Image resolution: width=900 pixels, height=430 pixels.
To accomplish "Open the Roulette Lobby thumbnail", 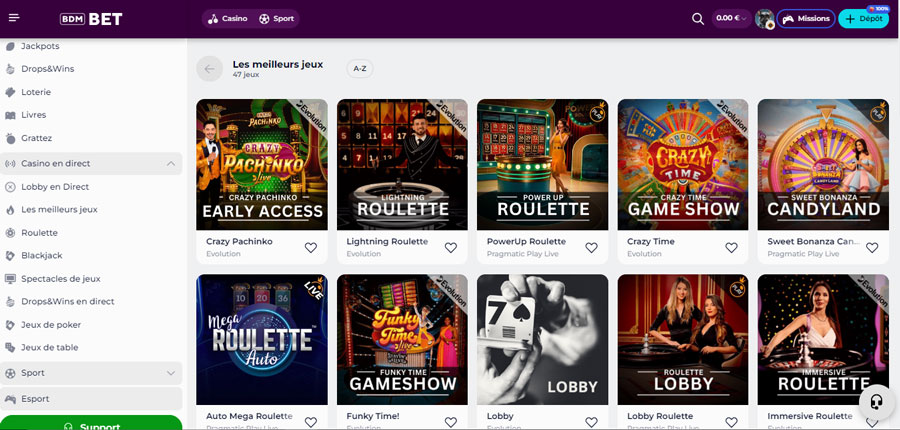I will coord(683,339).
